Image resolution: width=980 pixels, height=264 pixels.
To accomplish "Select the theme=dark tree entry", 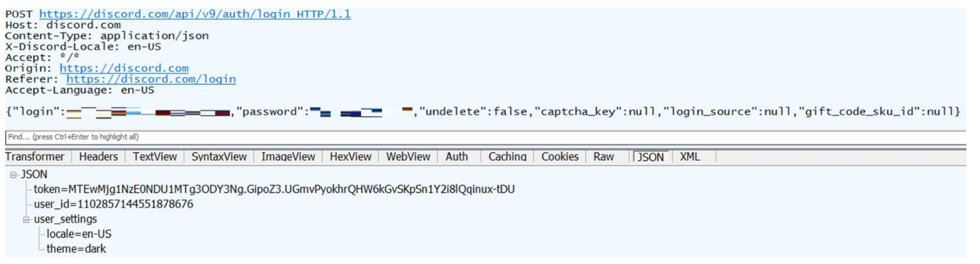I will pos(76,249).
